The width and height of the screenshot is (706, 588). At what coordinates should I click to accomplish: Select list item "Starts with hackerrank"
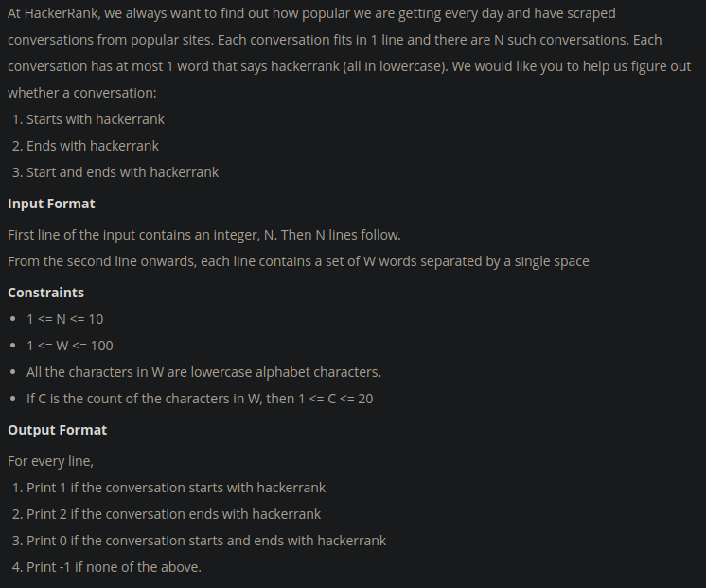coord(96,119)
